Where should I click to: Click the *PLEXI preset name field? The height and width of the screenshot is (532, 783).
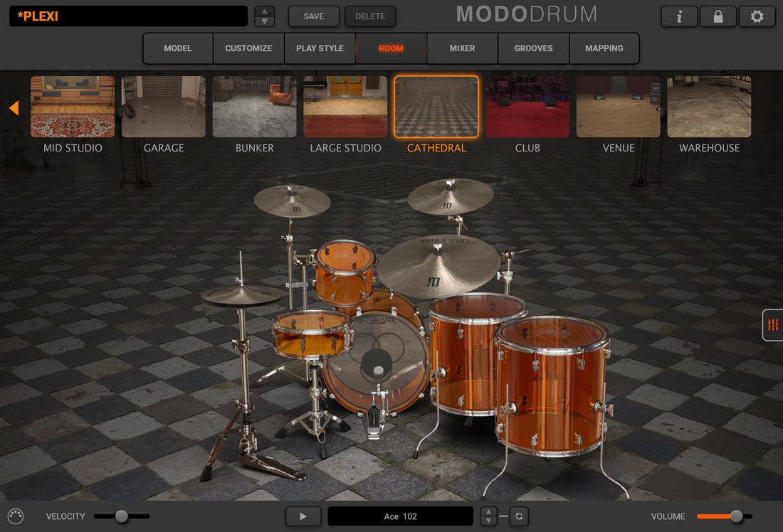(128, 16)
